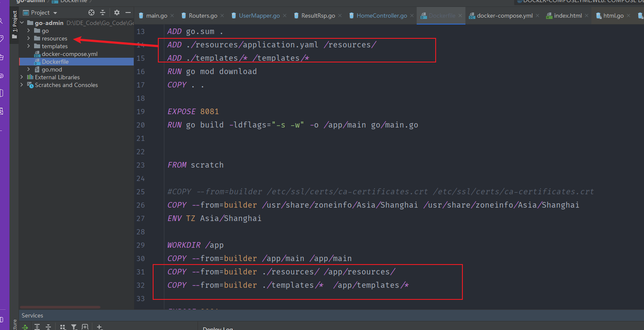Expand the templates folder
Image resolution: width=644 pixels, height=330 pixels.
pos(29,46)
